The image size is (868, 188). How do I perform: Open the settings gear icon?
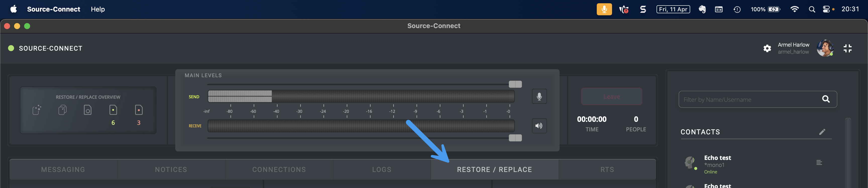(x=767, y=48)
